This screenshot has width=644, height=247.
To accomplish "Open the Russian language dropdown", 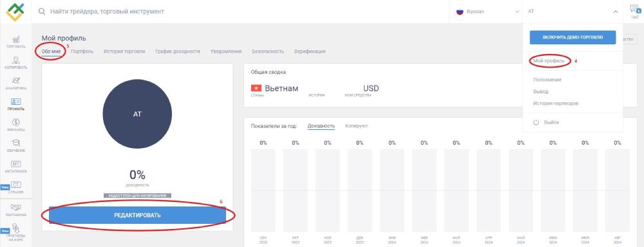I will (x=487, y=12).
